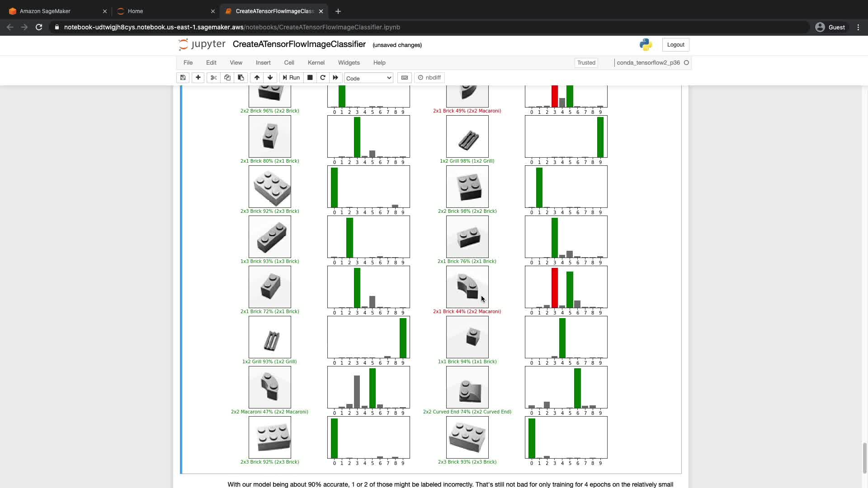Cut selected cells with the scissors icon
The width and height of the screenshot is (868, 488).
214,78
